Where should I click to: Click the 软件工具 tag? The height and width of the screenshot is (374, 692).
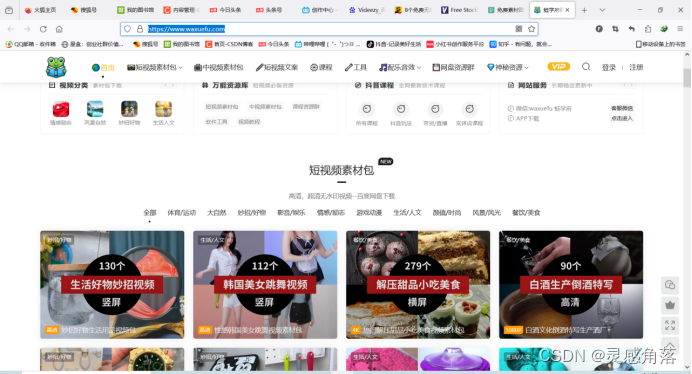coord(216,121)
